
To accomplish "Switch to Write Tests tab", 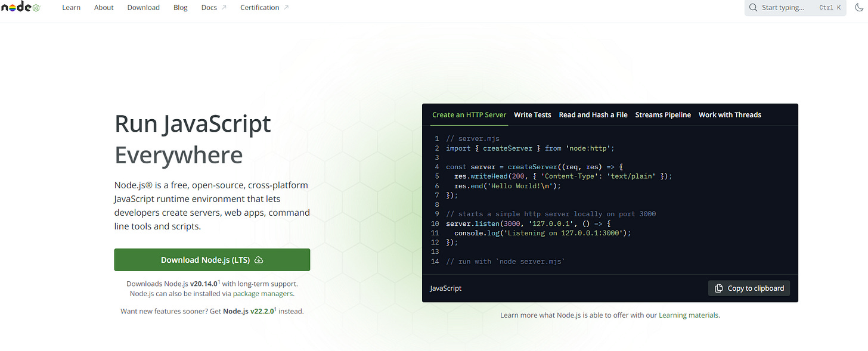I will [x=532, y=115].
